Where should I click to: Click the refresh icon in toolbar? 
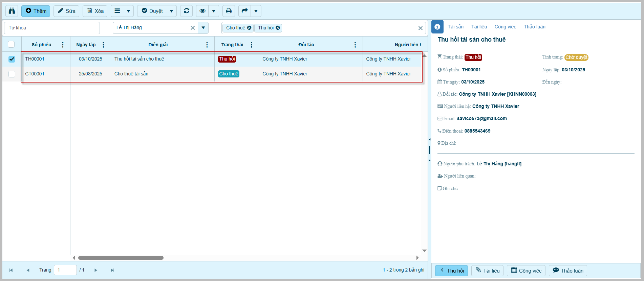(x=186, y=11)
